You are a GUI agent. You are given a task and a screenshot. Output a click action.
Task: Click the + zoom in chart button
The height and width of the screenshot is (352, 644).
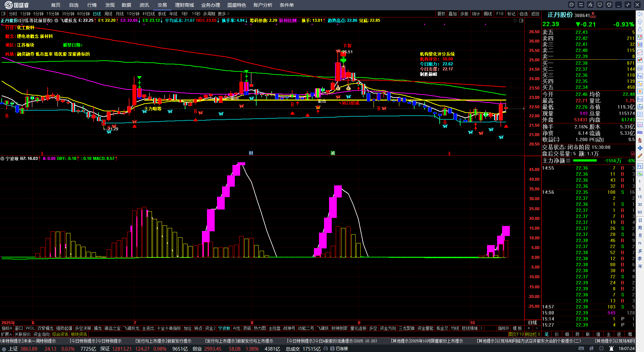pos(529,328)
